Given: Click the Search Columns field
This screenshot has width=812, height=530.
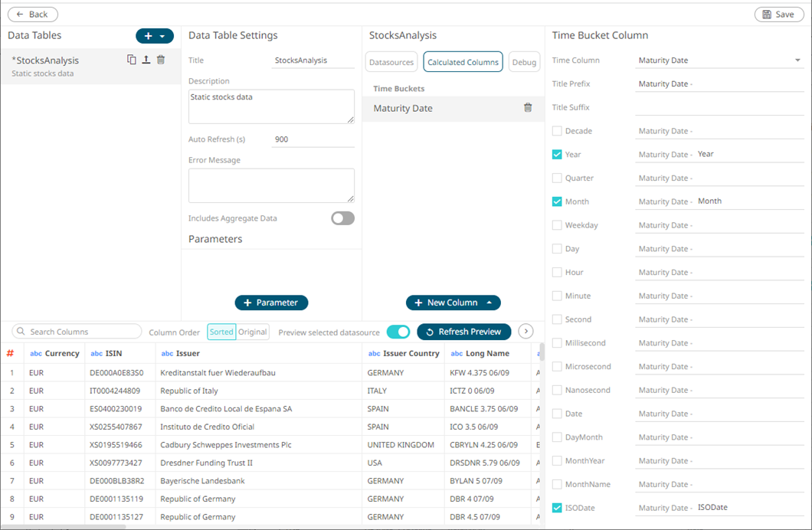Looking at the screenshot, I should [77, 332].
